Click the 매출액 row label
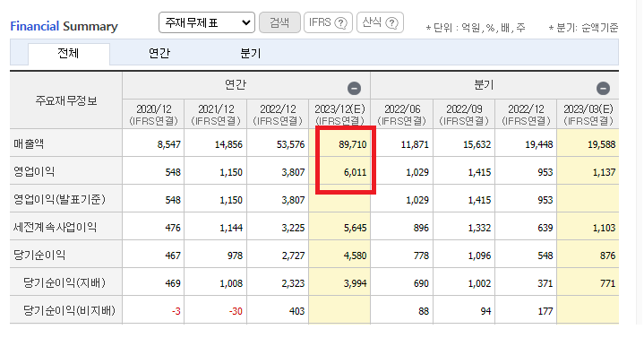Viewport: 644px width, 338px height. 29,144
